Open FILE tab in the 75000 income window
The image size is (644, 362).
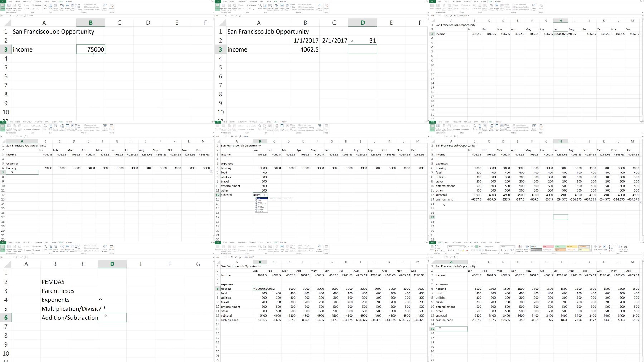click(3, 1)
